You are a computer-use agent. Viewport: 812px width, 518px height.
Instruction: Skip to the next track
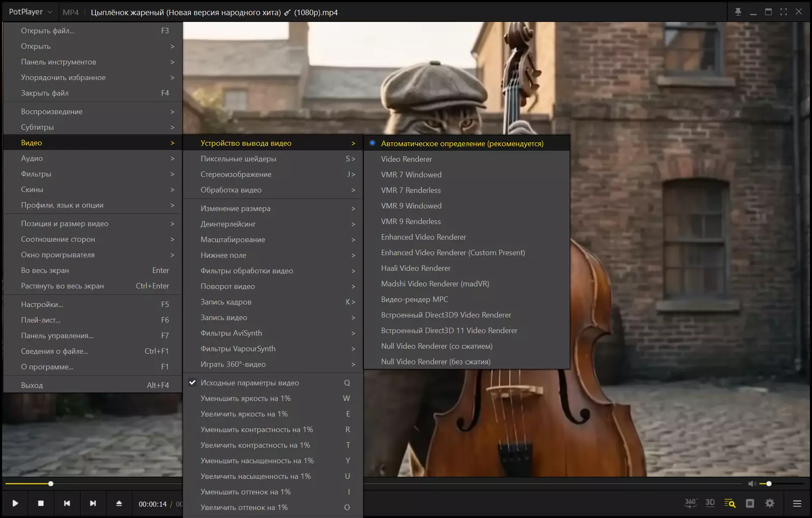(x=93, y=503)
